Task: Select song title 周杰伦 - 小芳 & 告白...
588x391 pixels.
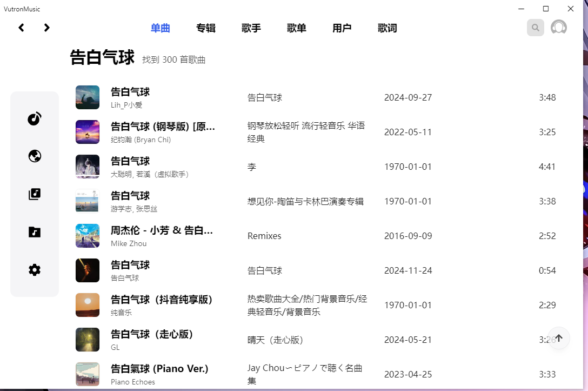Action: (x=162, y=230)
